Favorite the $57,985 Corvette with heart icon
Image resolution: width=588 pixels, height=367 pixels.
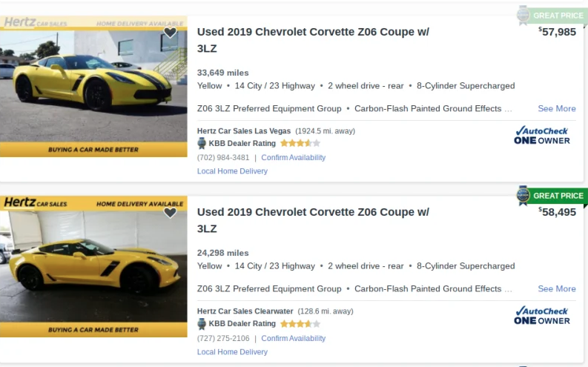click(171, 33)
